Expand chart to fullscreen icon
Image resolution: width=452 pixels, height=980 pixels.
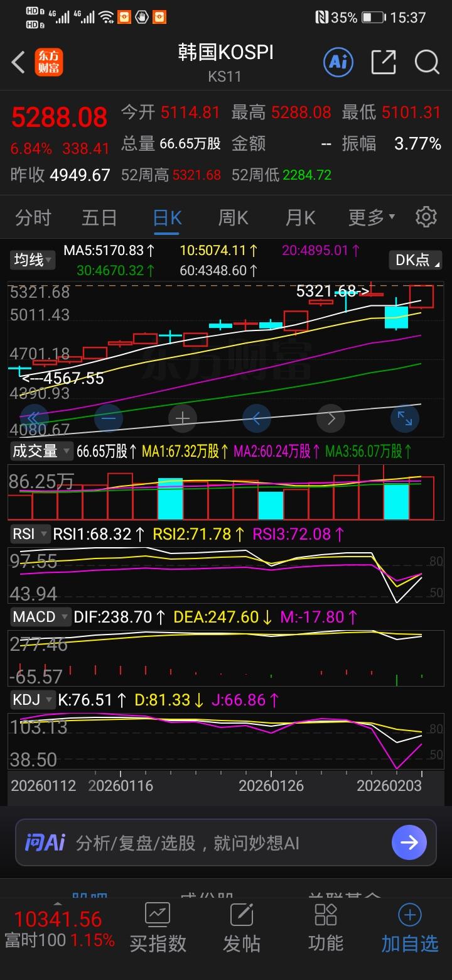point(405,418)
